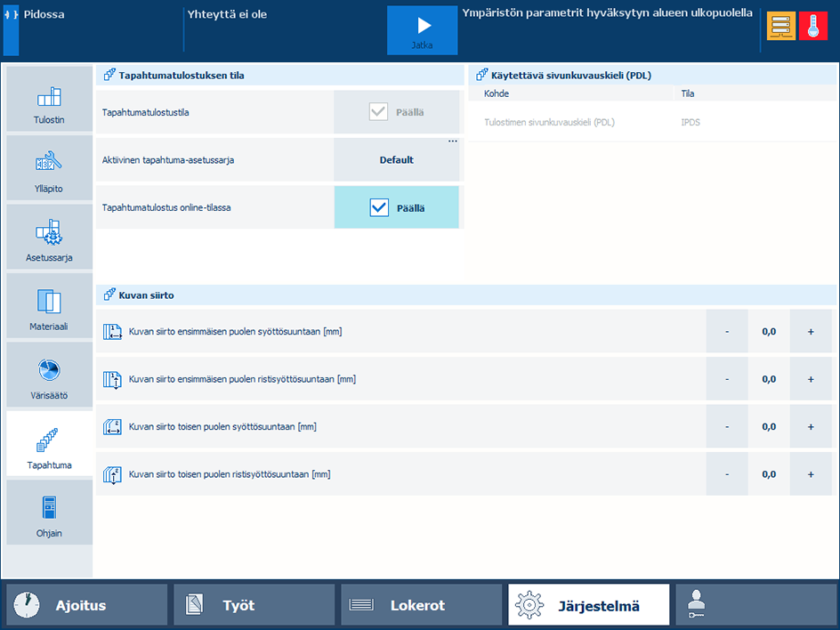
Task: Click the user login key button
Action: coord(755,605)
